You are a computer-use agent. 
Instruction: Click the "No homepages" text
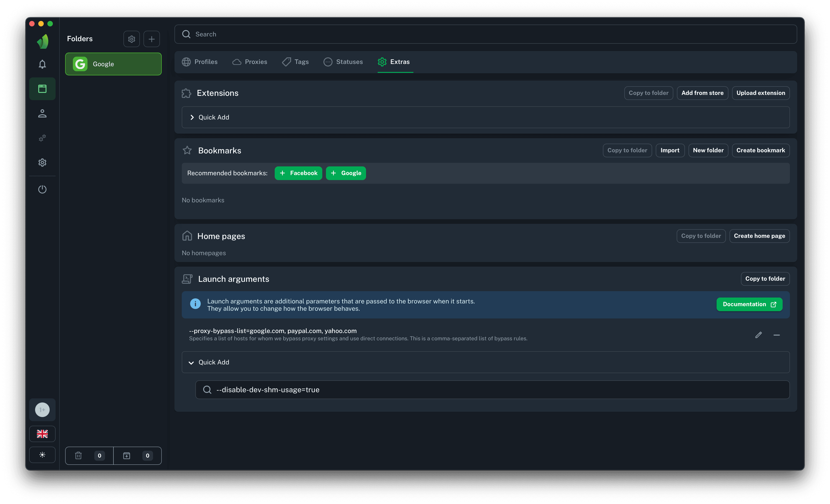(x=204, y=253)
